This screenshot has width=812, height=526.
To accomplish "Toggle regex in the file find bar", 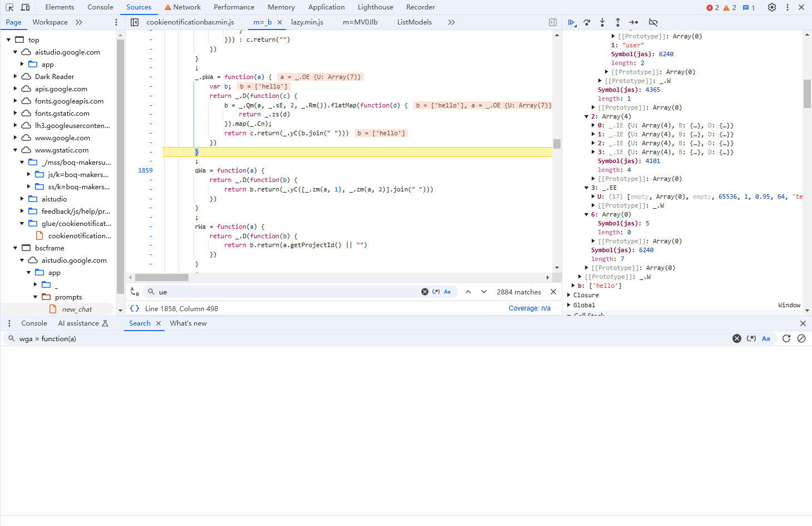I will pos(436,292).
